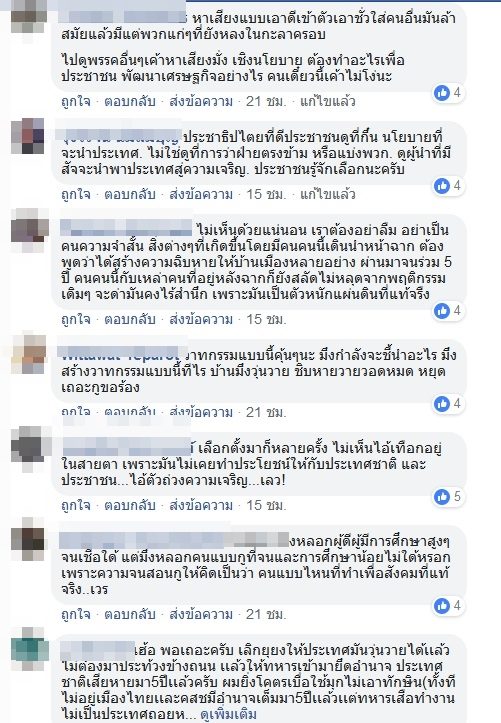The width and height of the screenshot is (501, 723).
Task: Click the 21 ชม. timestamp on first comment
Action: coord(266,101)
